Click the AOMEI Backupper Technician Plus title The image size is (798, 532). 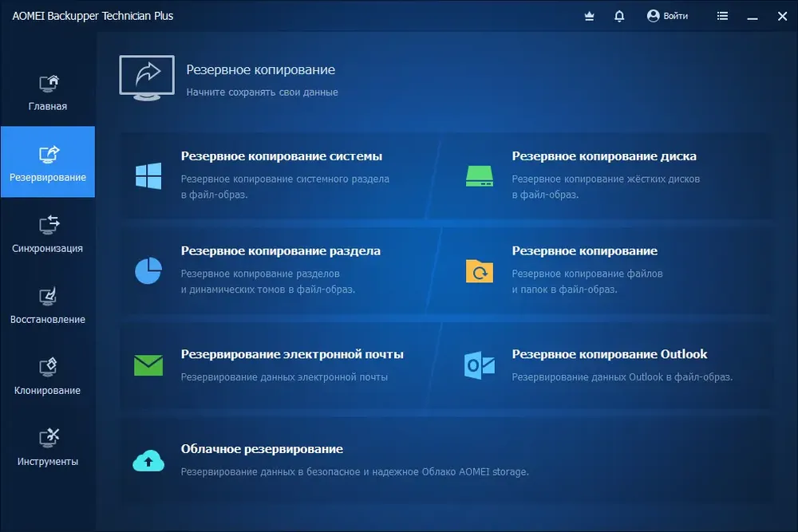coord(93,16)
